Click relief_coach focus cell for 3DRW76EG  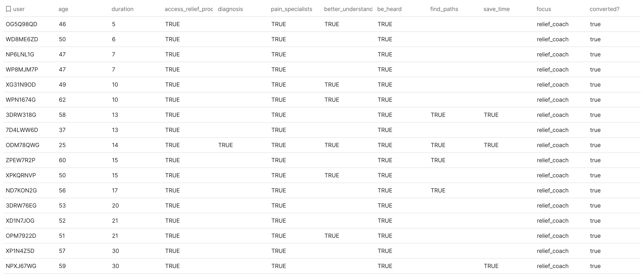tap(552, 206)
